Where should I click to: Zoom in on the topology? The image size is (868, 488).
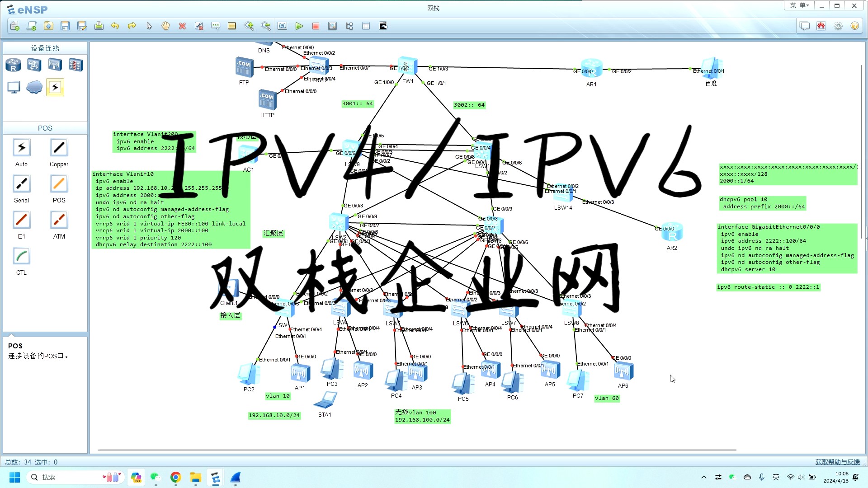point(249,26)
